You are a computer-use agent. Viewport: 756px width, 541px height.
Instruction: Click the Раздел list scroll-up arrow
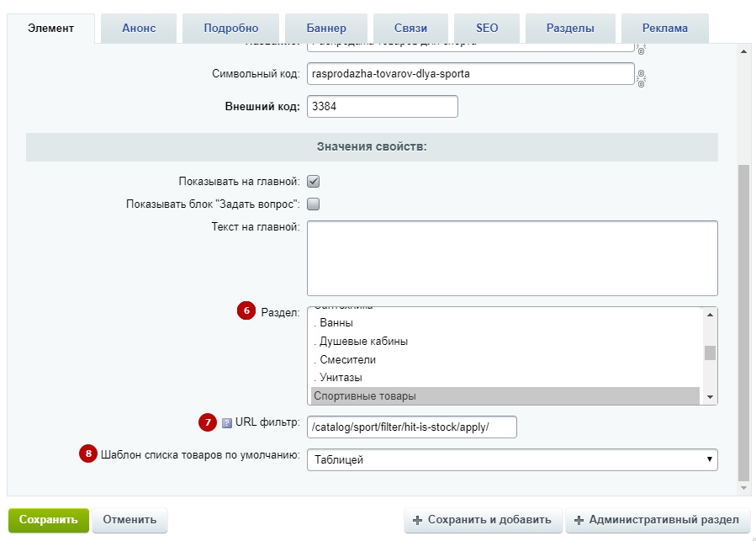(710, 315)
